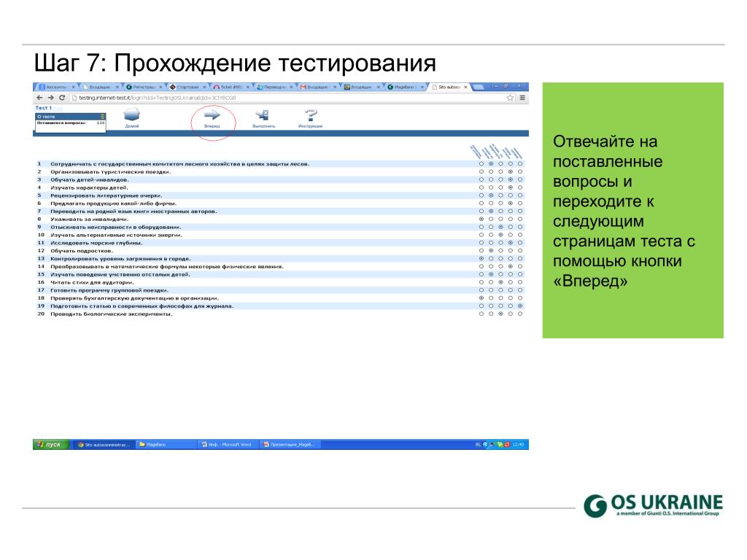Click the selected radio for Ухаживать за инвалидами
The image size is (747, 560).
click(481, 219)
